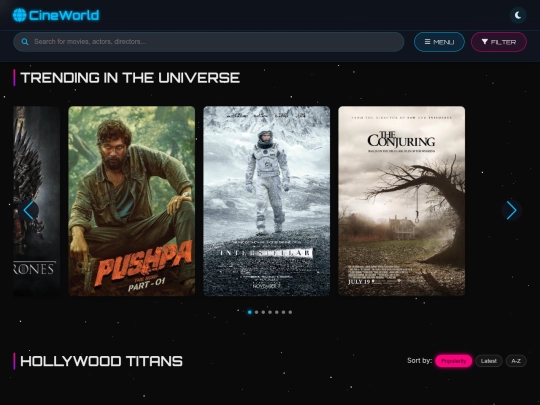The height and width of the screenshot is (405, 540).
Task: Click the search magnifier icon
Action: point(25,42)
